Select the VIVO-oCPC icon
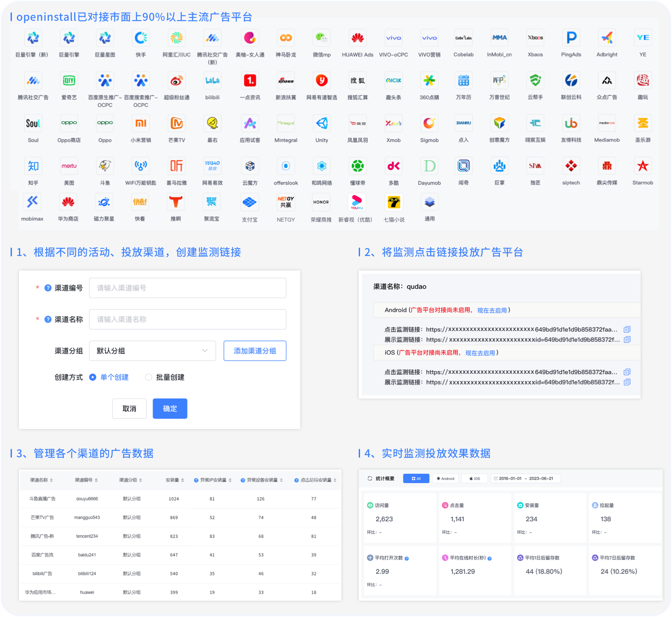The image size is (672, 617). coord(394,38)
